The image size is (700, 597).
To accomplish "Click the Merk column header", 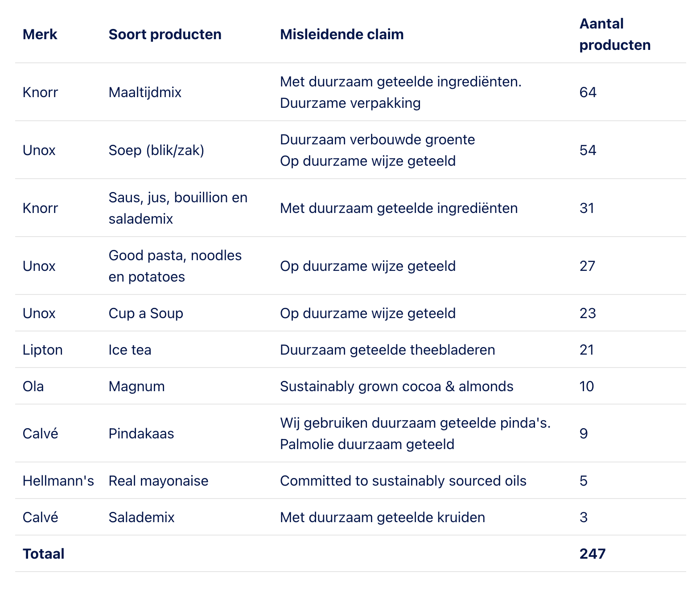I will (x=40, y=34).
